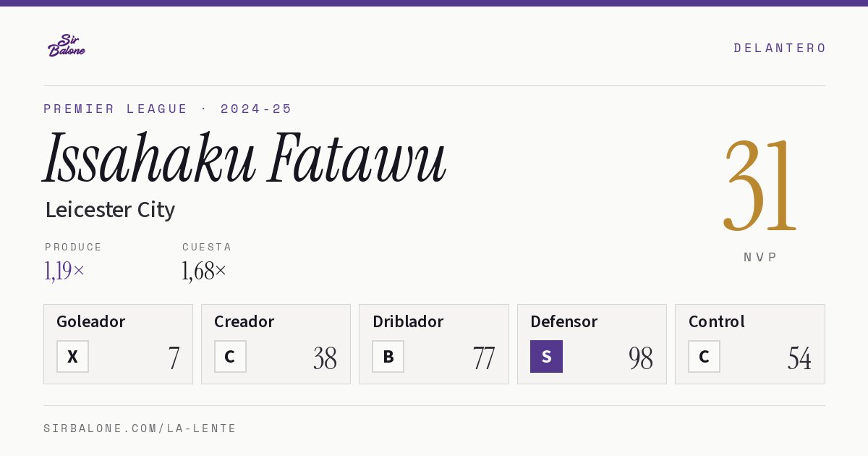Click the produce value 1,19×
The image size is (868, 456).
click(x=64, y=271)
